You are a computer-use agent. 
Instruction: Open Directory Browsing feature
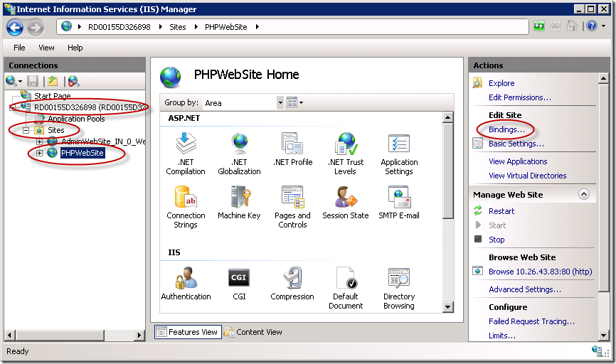click(399, 288)
